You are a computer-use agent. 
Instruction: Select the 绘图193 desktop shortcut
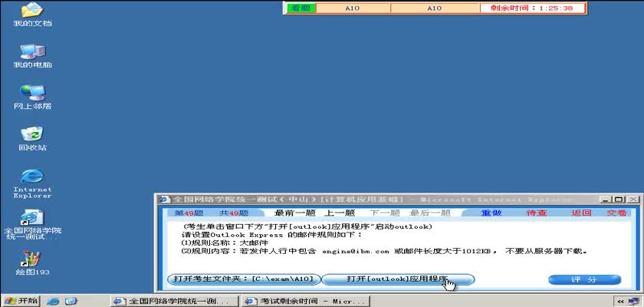(x=32, y=263)
